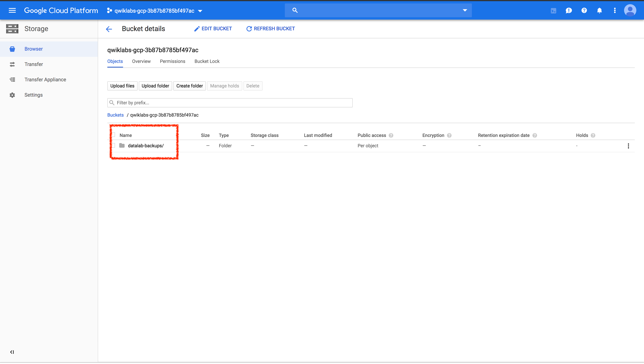The image size is (644, 364).
Task: Collapse the sidebar navigation panel
Action: click(x=12, y=352)
